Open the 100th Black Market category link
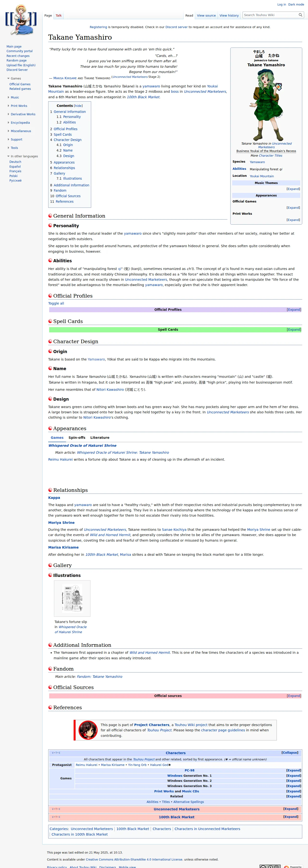This screenshot has height=868, width=308. click(x=133, y=829)
